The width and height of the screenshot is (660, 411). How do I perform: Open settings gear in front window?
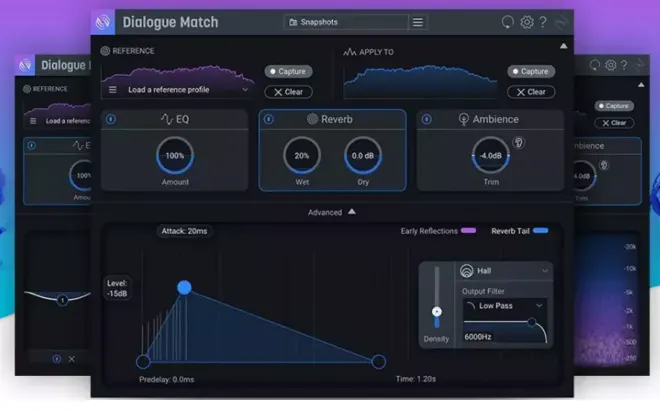(x=527, y=22)
